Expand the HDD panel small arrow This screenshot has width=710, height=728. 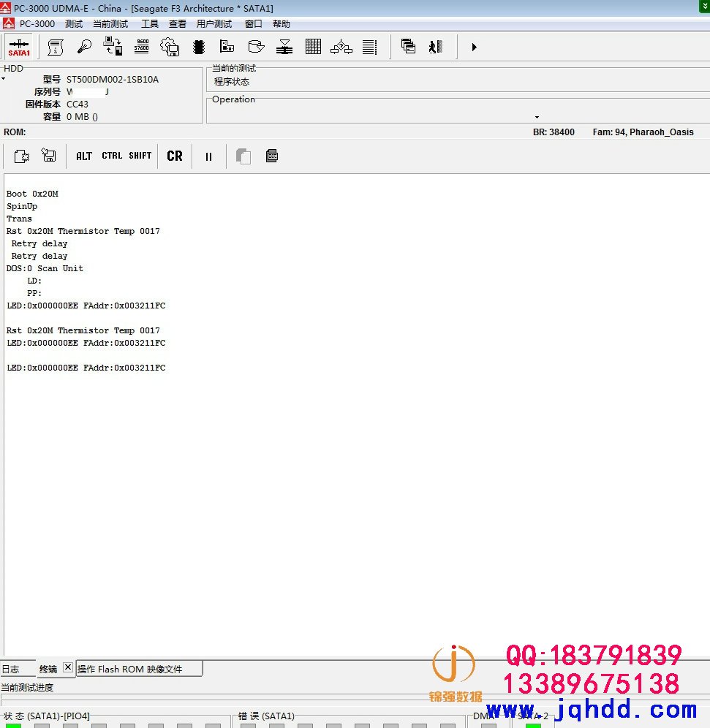coord(3,79)
